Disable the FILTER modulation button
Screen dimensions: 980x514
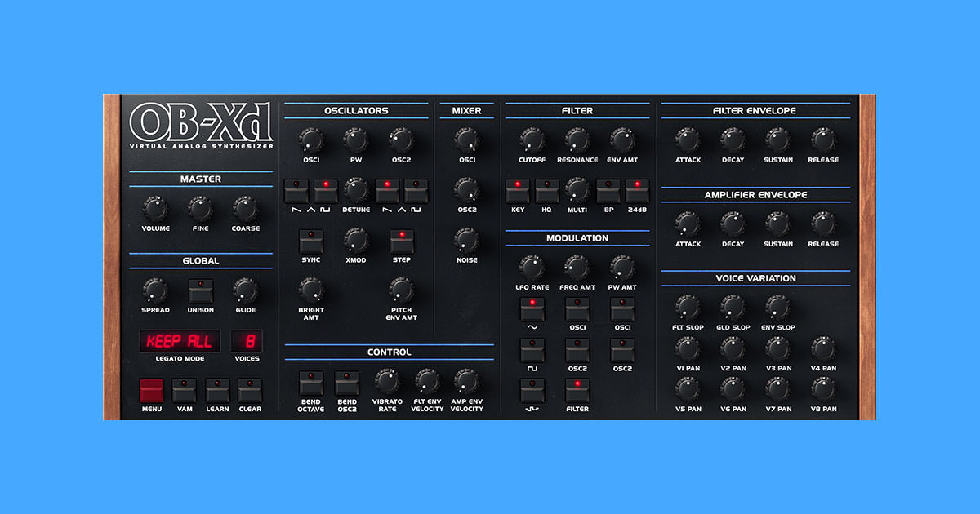[577, 391]
